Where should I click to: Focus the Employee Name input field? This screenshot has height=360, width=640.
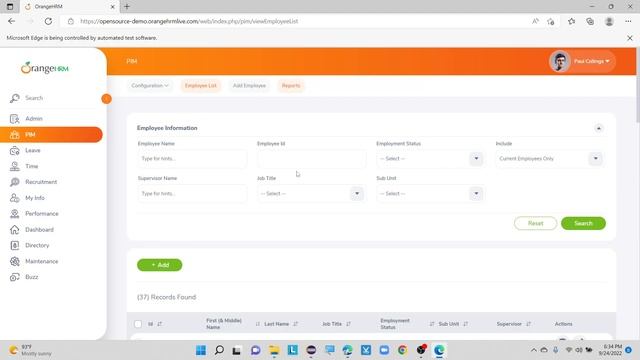click(x=192, y=159)
